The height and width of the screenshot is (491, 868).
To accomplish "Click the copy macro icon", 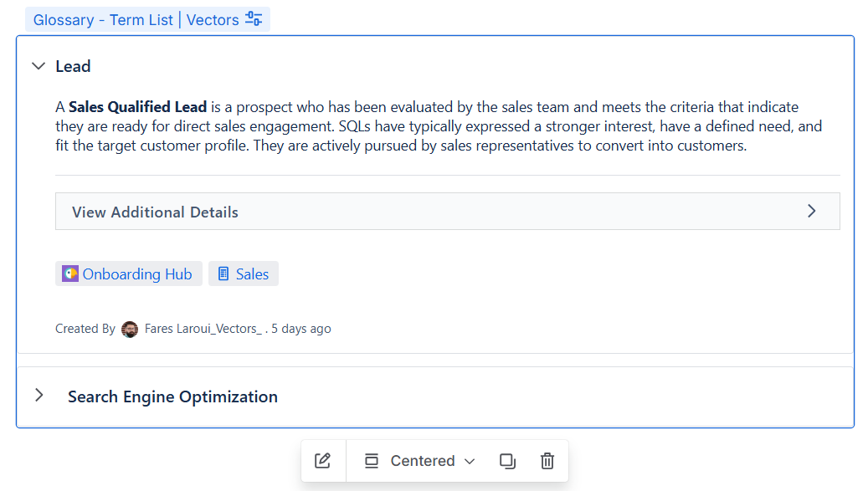I will click(507, 461).
